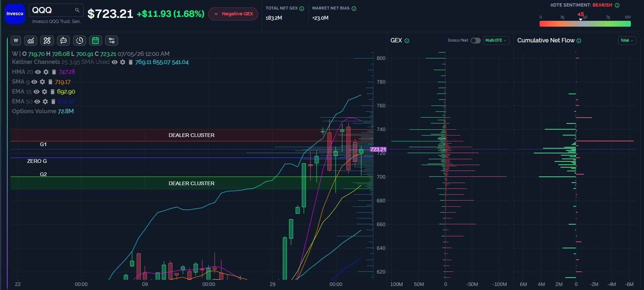
Task: Open chart settings sliders icon
Action: click(x=112, y=41)
